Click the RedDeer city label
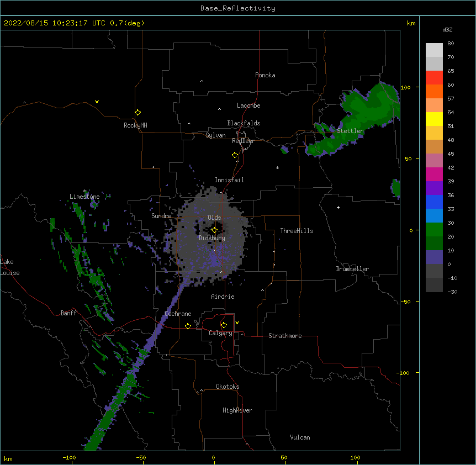Screen dimensions: 476x465 click(x=243, y=141)
